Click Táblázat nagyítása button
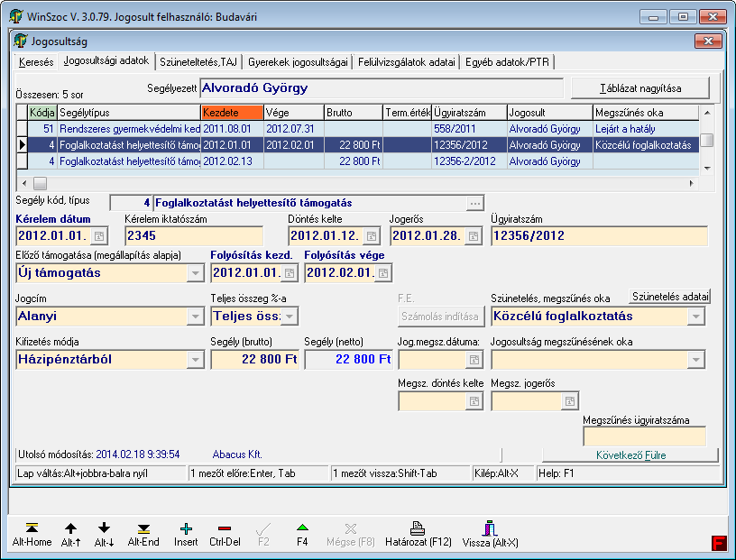The width and height of the screenshot is (736, 560). pyautogui.click(x=640, y=88)
